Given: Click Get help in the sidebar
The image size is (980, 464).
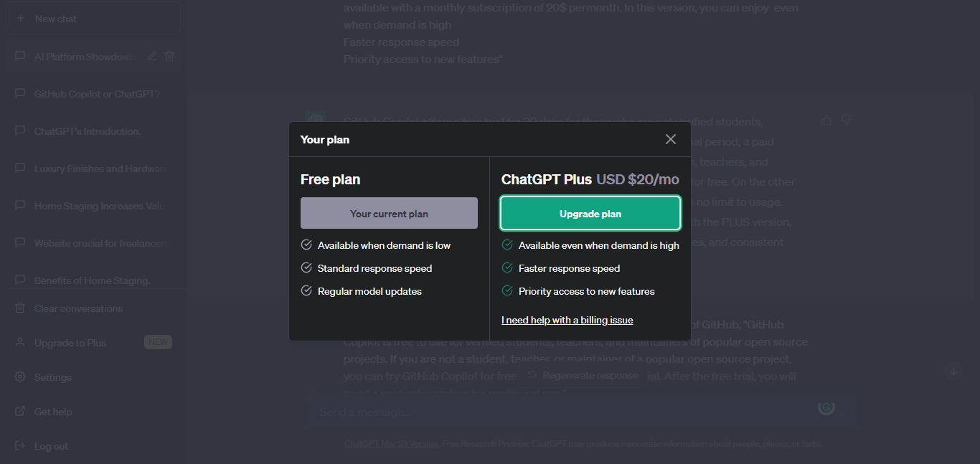Looking at the screenshot, I should point(53,412).
